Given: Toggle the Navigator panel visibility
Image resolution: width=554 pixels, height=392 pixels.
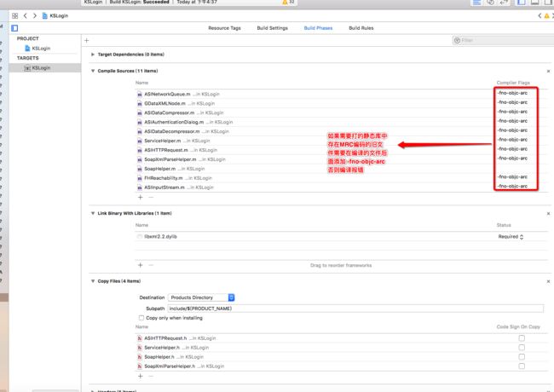Looking at the screenshot, I should 521,3.
